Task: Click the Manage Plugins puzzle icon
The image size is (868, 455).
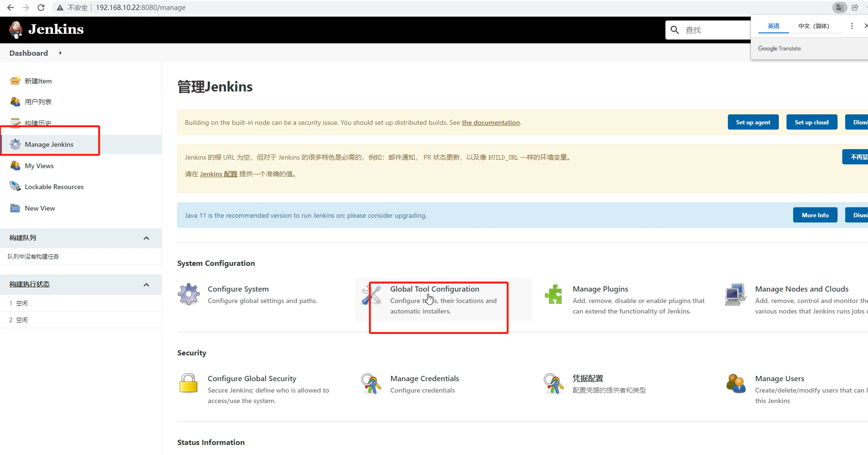Action: 553,294
